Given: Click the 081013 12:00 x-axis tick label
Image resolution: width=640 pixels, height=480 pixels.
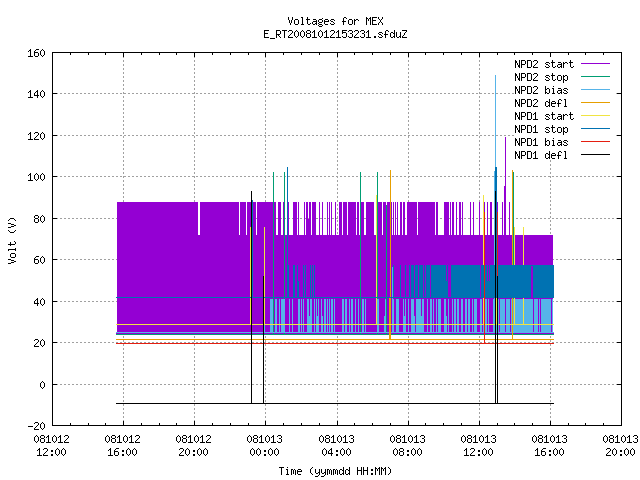Looking at the screenshot, I should [478, 446].
